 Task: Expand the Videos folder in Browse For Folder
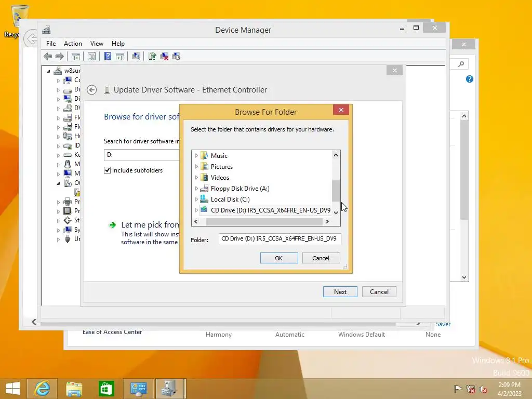point(196,178)
